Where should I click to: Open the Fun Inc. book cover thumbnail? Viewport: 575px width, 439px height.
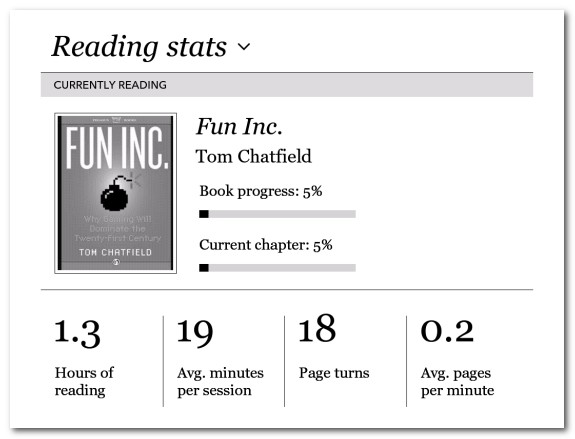(116, 193)
